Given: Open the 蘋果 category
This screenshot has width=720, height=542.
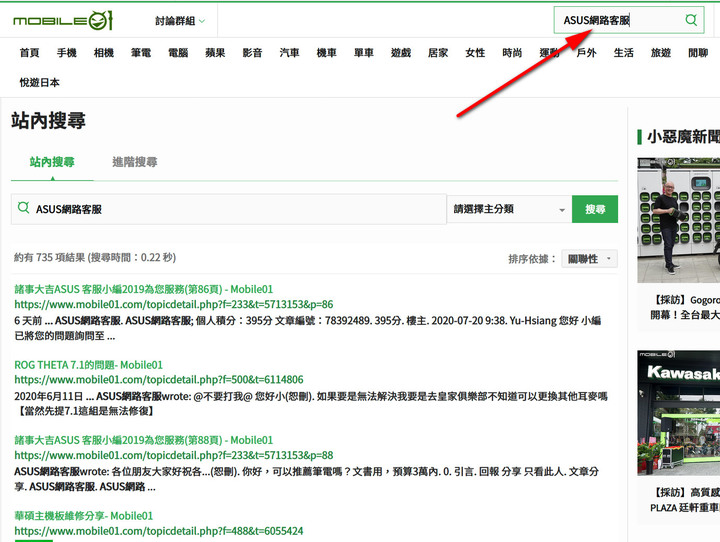Looking at the screenshot, I should 215,53.
